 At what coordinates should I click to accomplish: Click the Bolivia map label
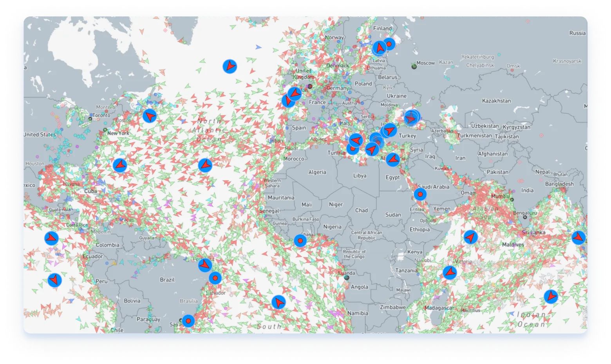coord(132,301)
